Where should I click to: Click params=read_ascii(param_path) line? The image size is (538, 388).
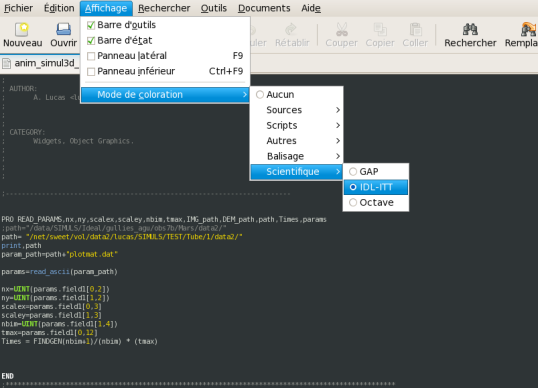pyautogui.click(x=59, y=272)
